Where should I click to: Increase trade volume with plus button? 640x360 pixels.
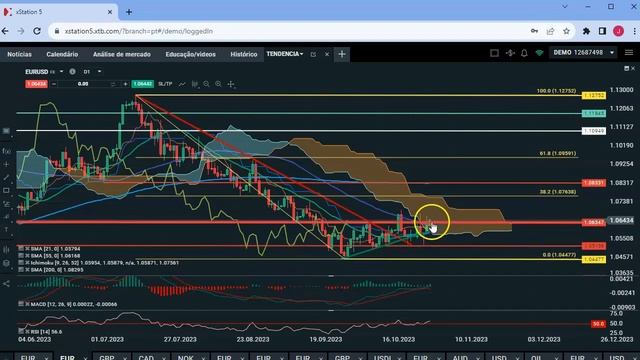coord(125,84)
